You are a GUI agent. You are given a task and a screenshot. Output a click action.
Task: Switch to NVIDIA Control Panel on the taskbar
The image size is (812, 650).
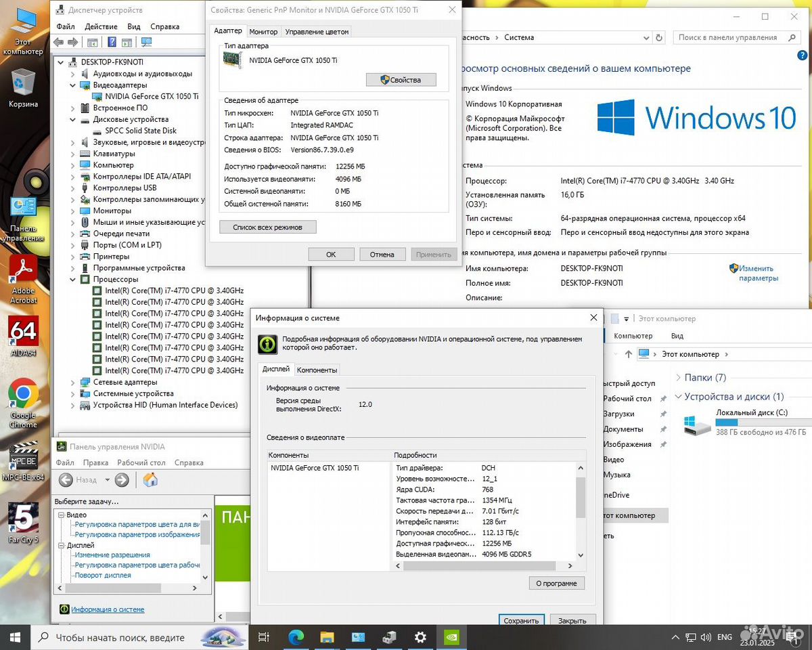click(451, 637)
